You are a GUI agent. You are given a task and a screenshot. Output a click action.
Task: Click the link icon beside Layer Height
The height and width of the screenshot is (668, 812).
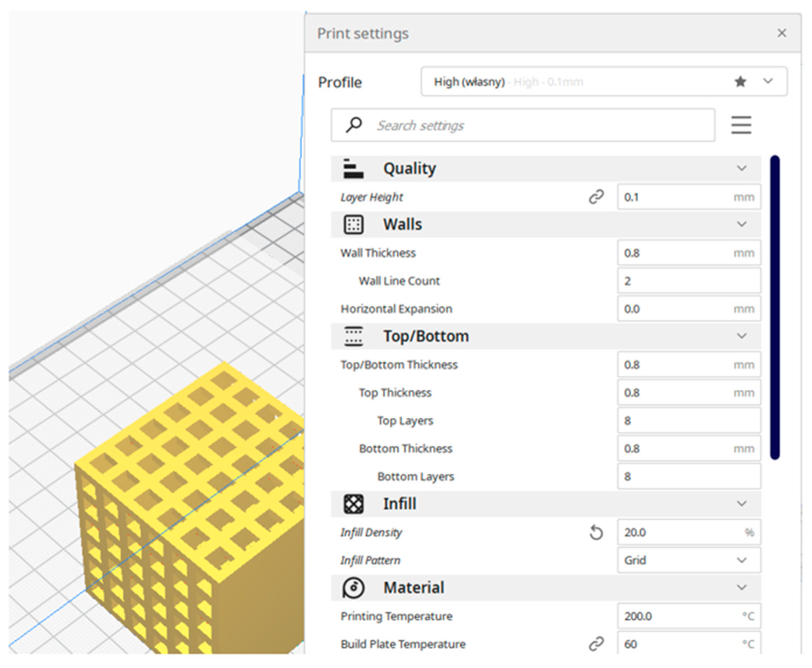[596, 197]
